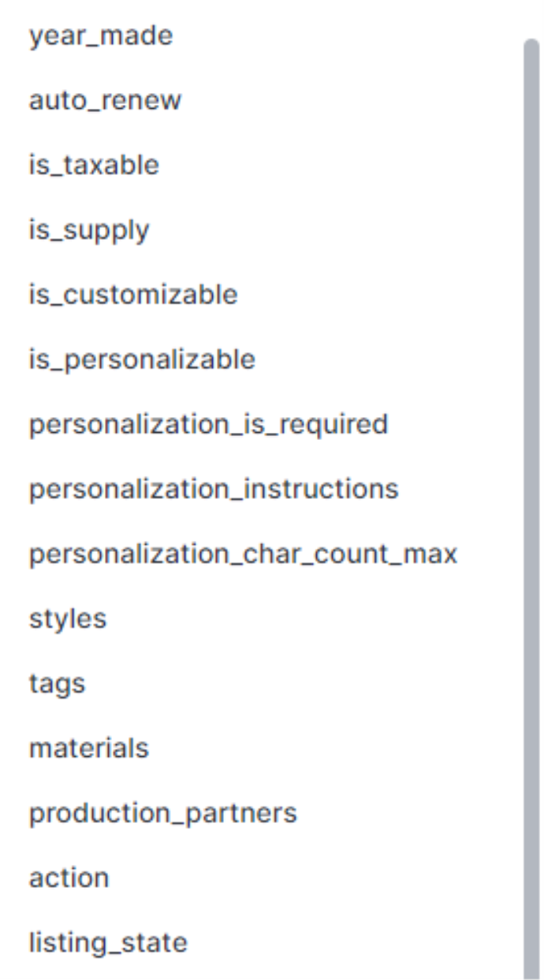Choose the materials entry
The height and width of the screenshot is (980, 544).
pyautogui.click(x=88, y=747)
